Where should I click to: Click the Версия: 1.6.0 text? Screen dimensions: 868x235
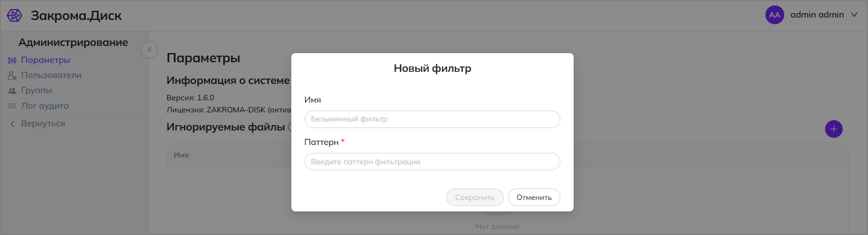click(190, 97)
